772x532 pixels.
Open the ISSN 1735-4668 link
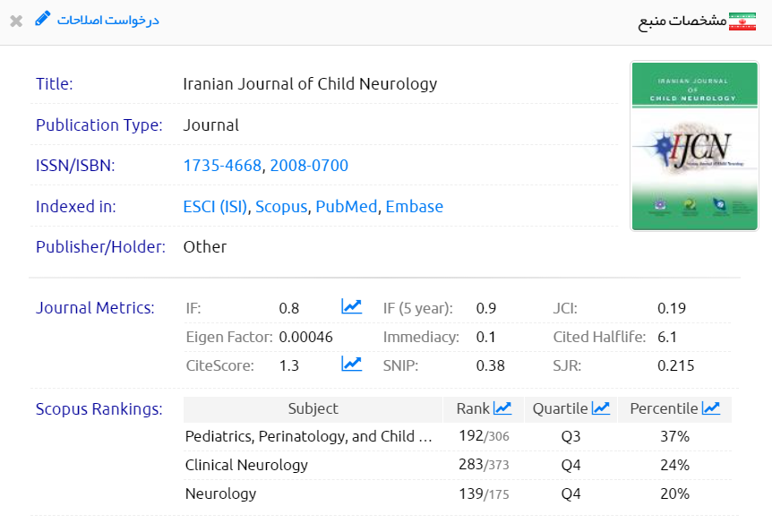pyautogui.click(x=222, y=166)
